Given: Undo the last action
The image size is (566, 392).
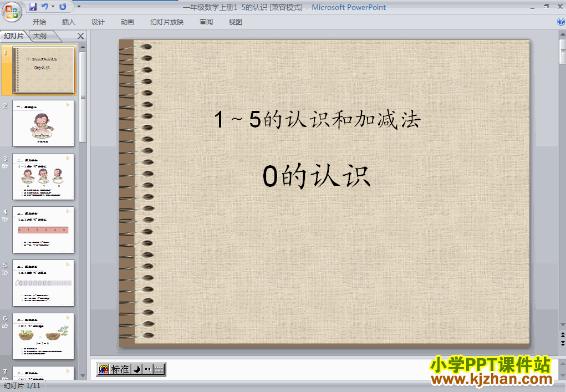Looking at the screenshot, I should tap(45, 7).
